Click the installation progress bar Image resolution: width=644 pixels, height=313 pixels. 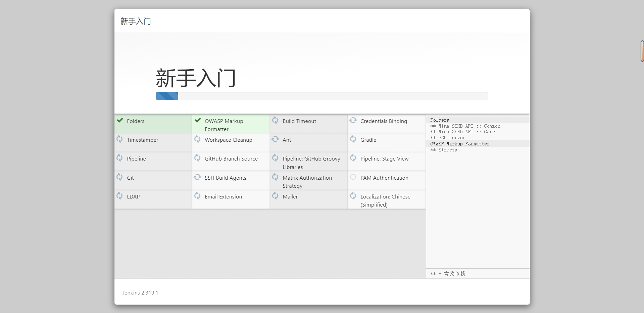pos(322,96)
